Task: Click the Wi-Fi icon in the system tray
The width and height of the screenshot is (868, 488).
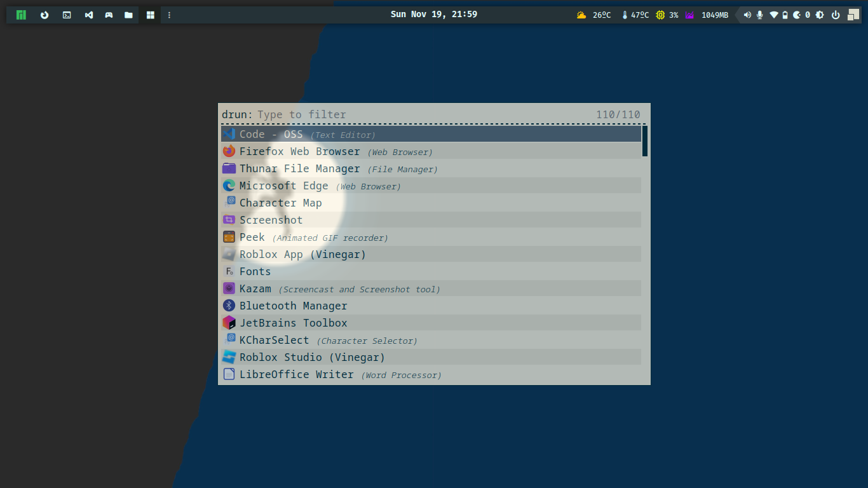Action: pos(773,15)
